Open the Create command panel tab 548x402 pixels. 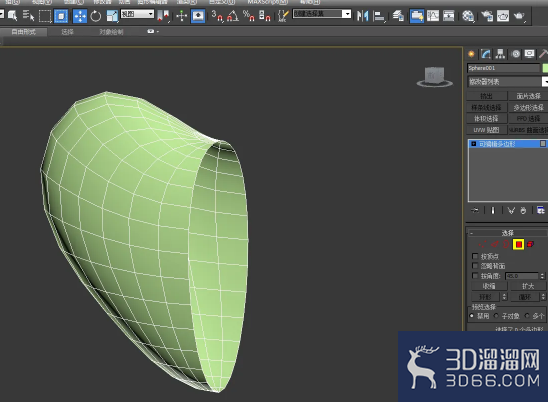coord(471,54)
